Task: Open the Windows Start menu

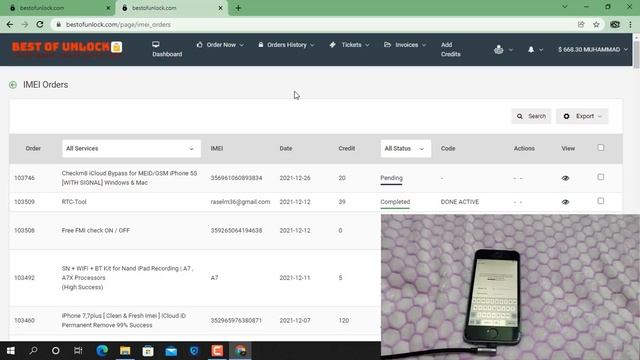Action: tap(11, 351)
